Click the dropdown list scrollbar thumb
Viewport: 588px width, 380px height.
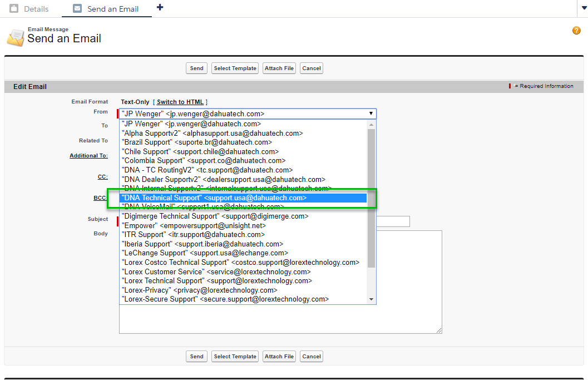tap(371, 199)
